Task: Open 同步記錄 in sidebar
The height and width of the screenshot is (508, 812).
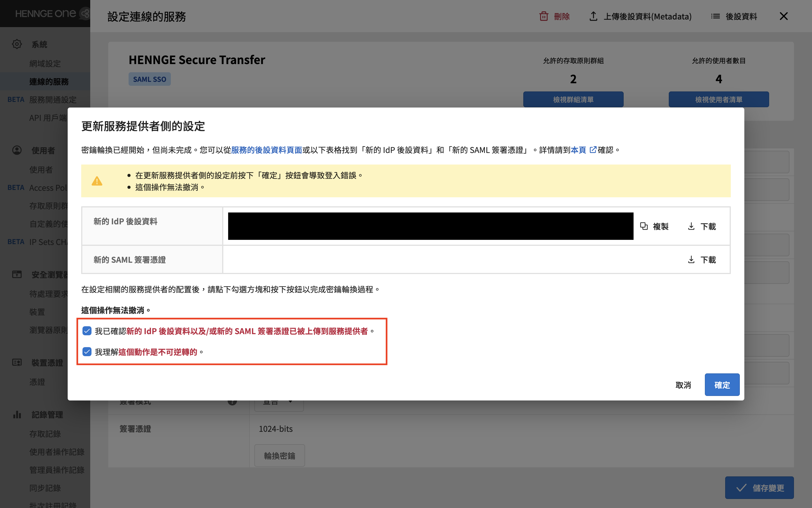Action: [x=45, y=488]
